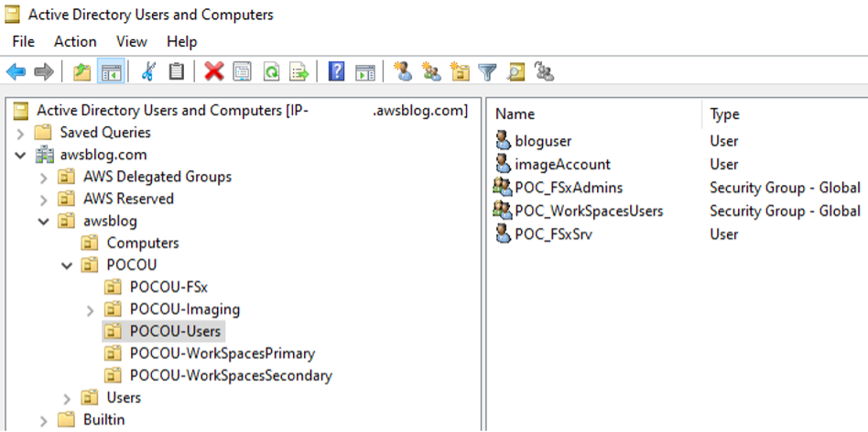Screen dimensions: 868x432
Task: Click the Filter funnel icon
Action: tap(488, 72)
